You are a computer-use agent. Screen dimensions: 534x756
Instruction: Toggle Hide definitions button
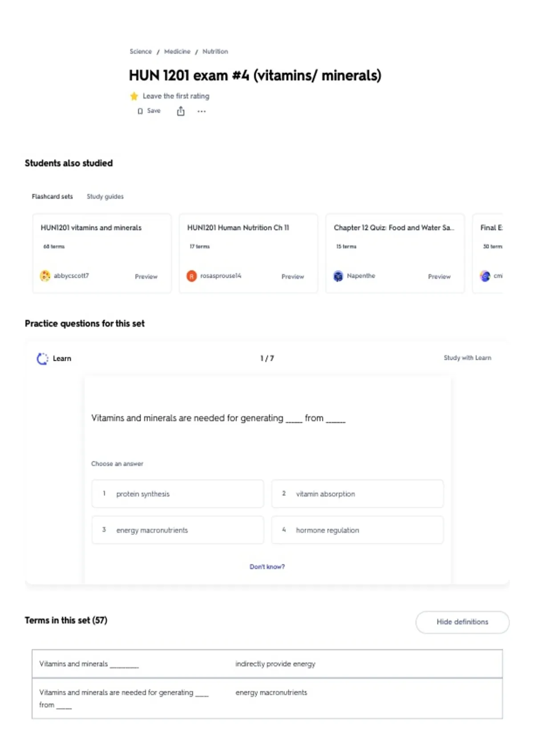click(x=462, y=622)
